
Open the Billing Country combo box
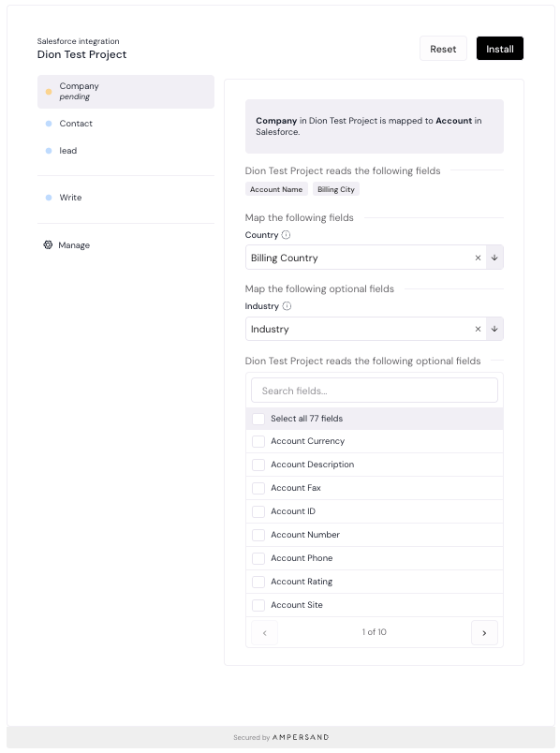click(375, 258)
